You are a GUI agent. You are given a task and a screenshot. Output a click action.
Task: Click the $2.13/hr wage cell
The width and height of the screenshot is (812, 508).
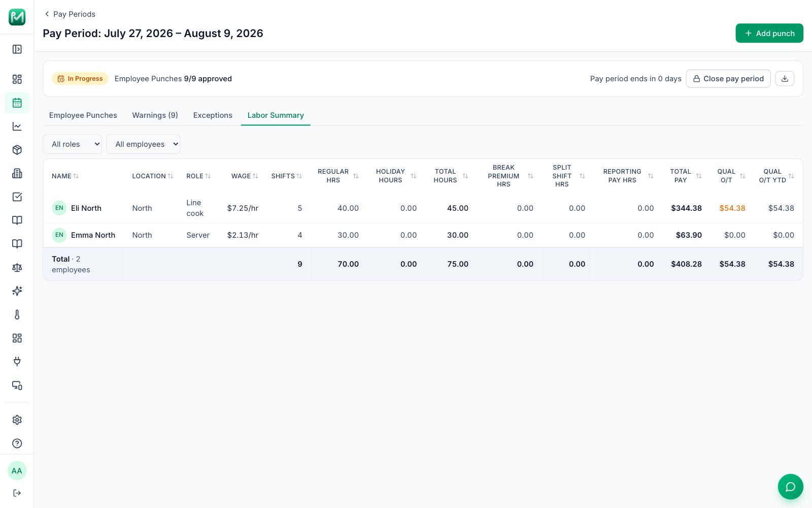243,235
